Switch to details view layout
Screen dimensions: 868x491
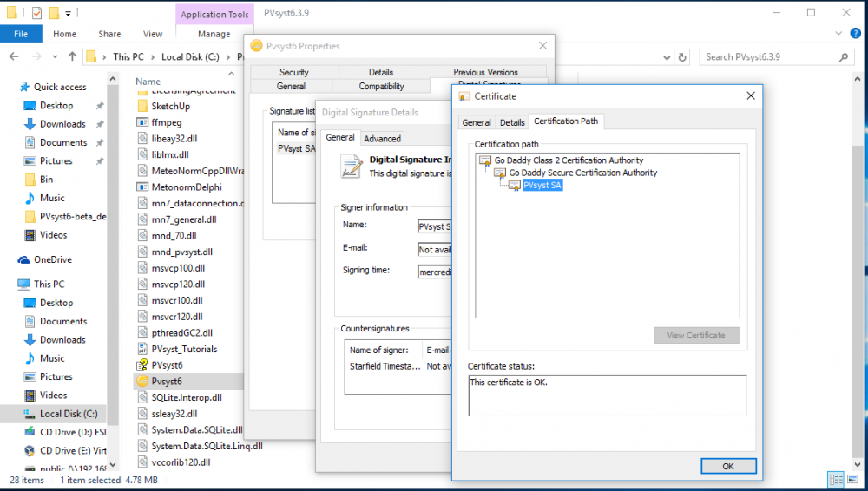[836, 480]
